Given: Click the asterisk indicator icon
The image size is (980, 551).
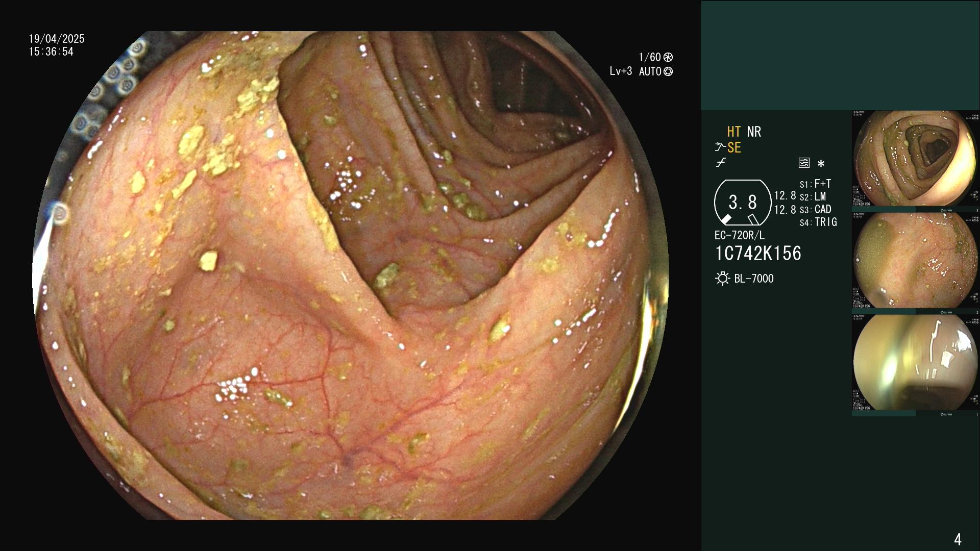Looking at the screenshot, I should (821, 164).
